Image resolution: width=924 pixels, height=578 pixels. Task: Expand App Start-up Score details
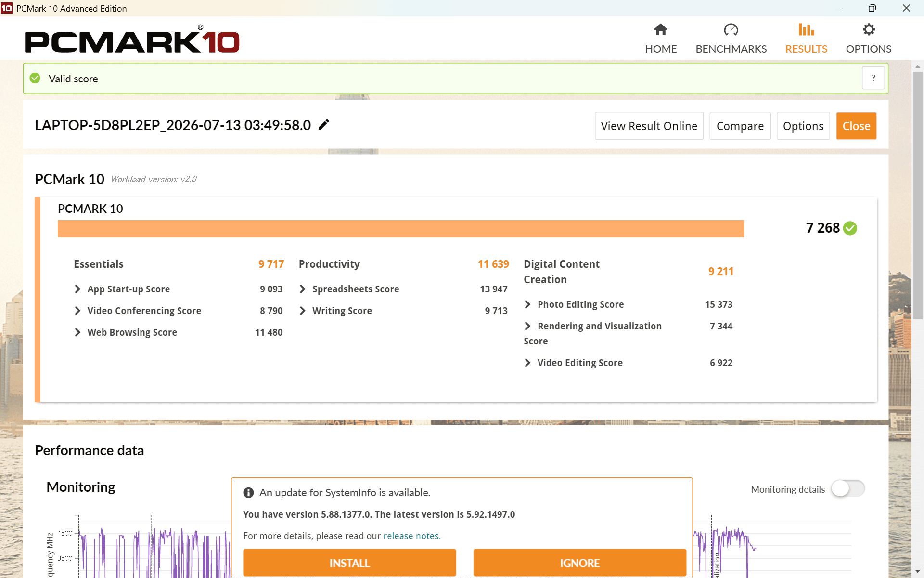coord(77,289)
